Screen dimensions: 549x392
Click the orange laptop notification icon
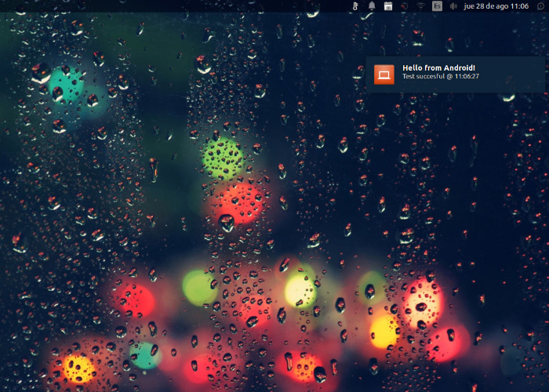pos(384,74)
